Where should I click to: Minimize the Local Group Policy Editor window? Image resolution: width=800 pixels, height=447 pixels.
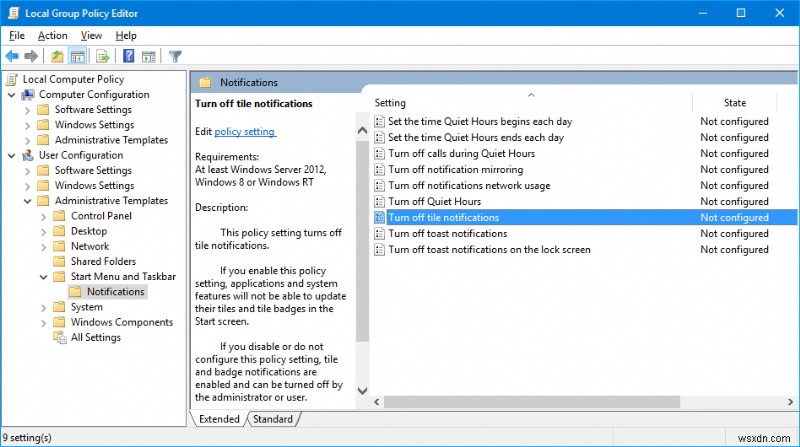tap(703, 13)
